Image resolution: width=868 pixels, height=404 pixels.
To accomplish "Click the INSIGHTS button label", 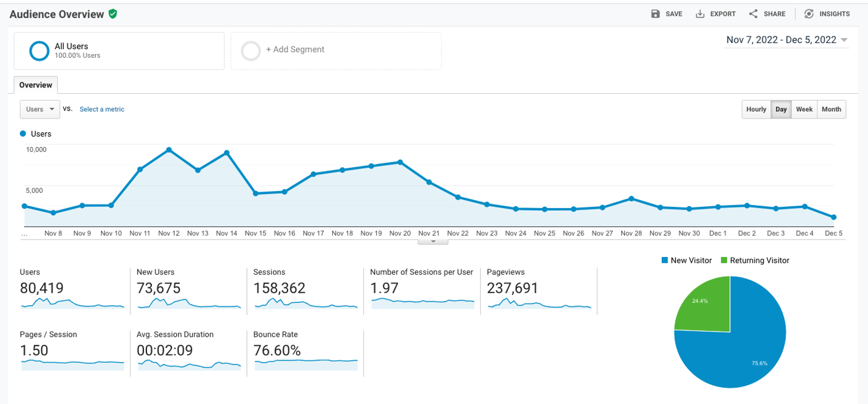I will tap(835, 14).
